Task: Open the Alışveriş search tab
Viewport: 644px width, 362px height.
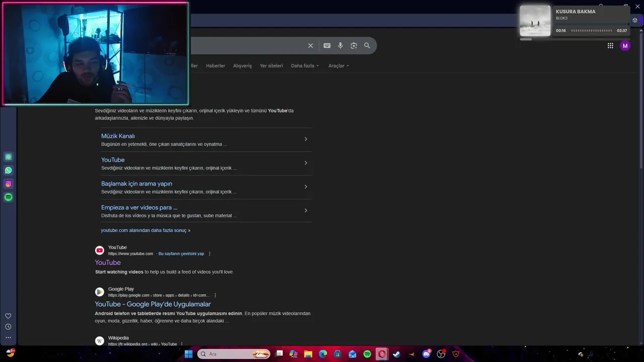Action: pyautogui.click(x=243, y=66)
